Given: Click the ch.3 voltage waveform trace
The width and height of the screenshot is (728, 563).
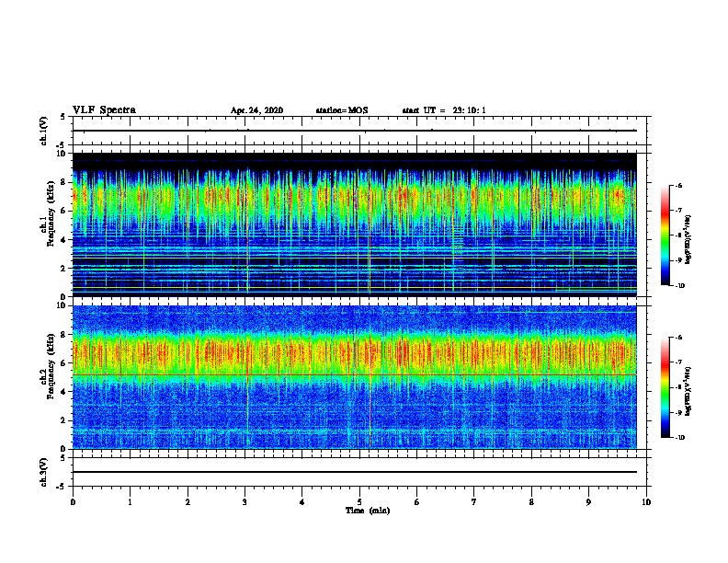Looking at the screenshot, I should click(355, 472).
